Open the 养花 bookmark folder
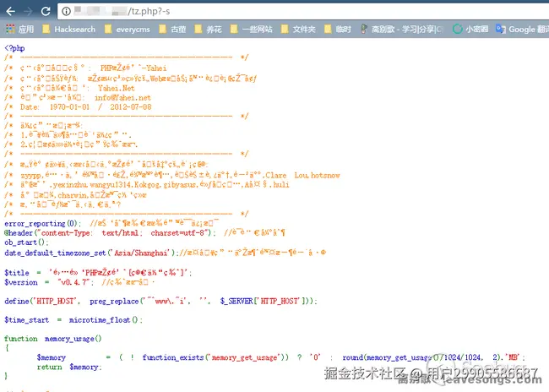Image resolution: width=549 pixels, height=392 pixels. (209, 29)
